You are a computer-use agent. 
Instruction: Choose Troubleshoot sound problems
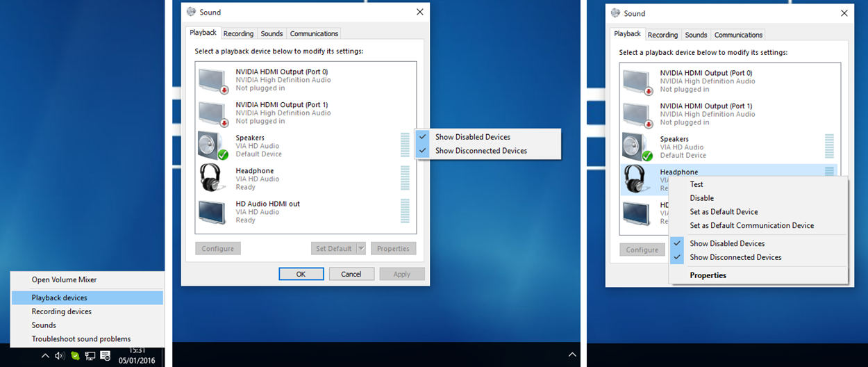[81, 339]
